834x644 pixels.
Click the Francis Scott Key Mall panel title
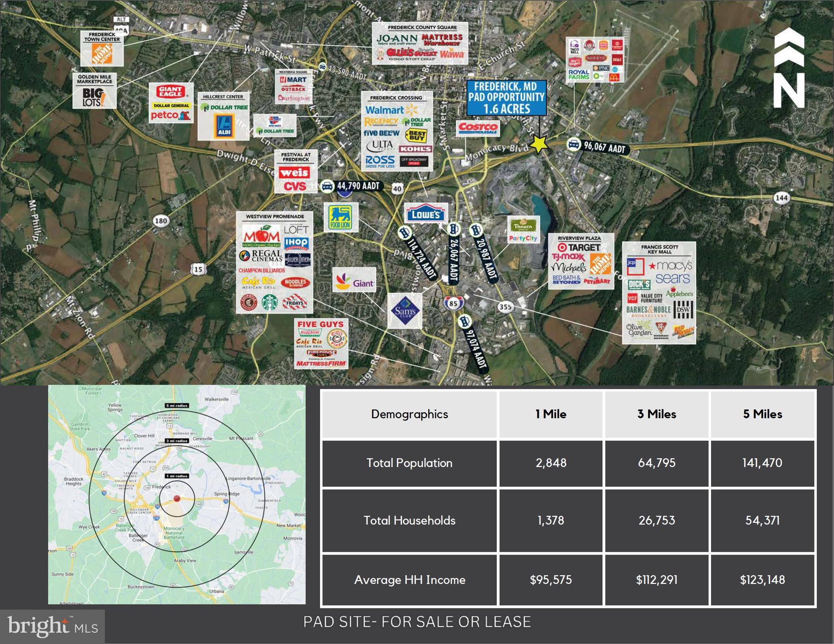(x=659, y=249)
